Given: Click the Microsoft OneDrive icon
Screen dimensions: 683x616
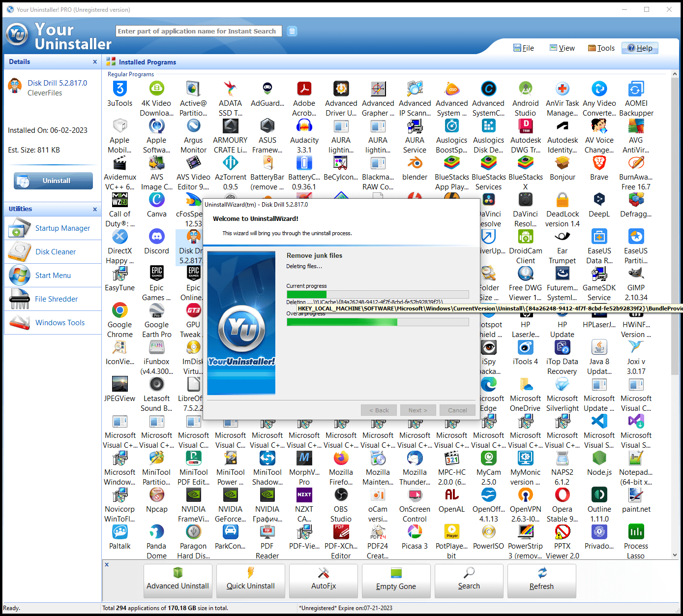Looking at the screenshot, I should coord(525,384).
